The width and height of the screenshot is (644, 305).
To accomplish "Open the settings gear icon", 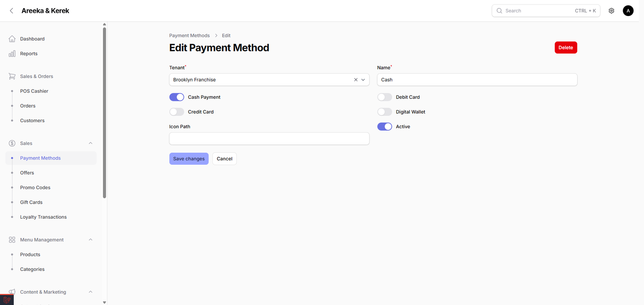I will click(x=611, y=11).
